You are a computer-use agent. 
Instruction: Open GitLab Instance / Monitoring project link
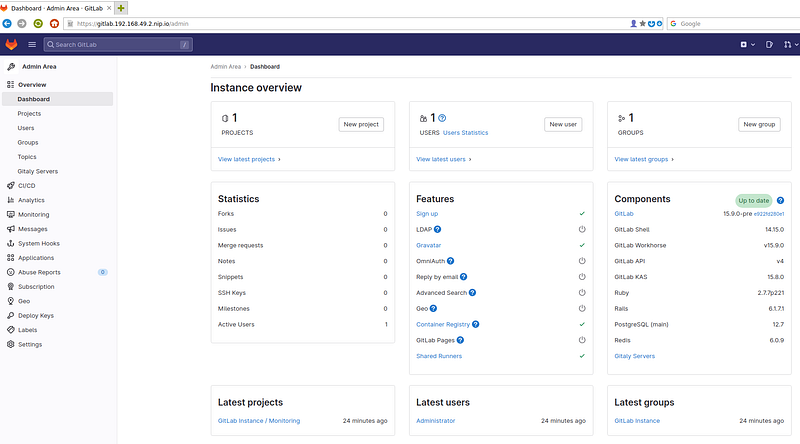(259, 421)
